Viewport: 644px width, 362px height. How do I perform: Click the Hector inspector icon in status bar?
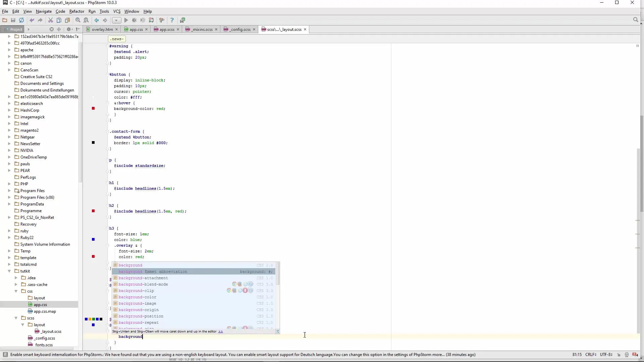tap(627, 355)
